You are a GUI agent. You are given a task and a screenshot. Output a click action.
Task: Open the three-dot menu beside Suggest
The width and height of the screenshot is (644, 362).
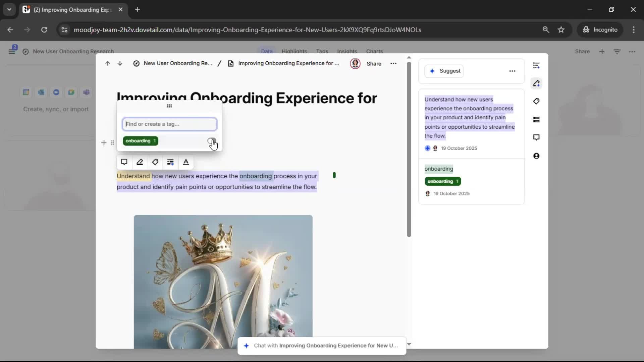pyautogui.click(x=512, y=71)
